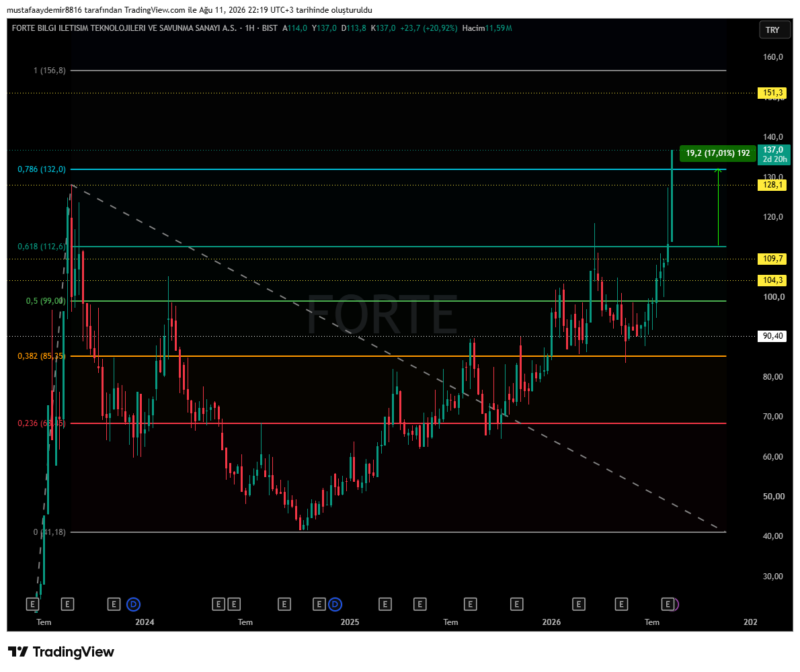Click the Hacim 11,59M volume readout
Viewport: 800px width, 672px height.
click(487, 28)
